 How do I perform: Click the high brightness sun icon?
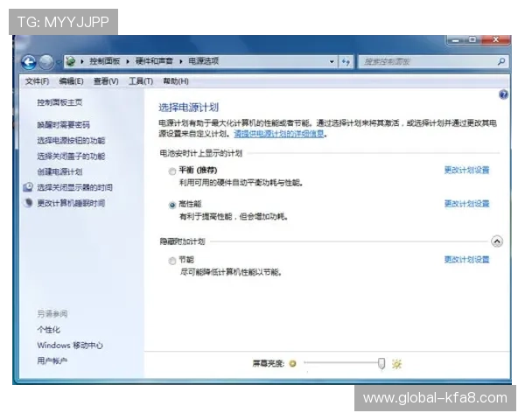[x=396, y=364]
